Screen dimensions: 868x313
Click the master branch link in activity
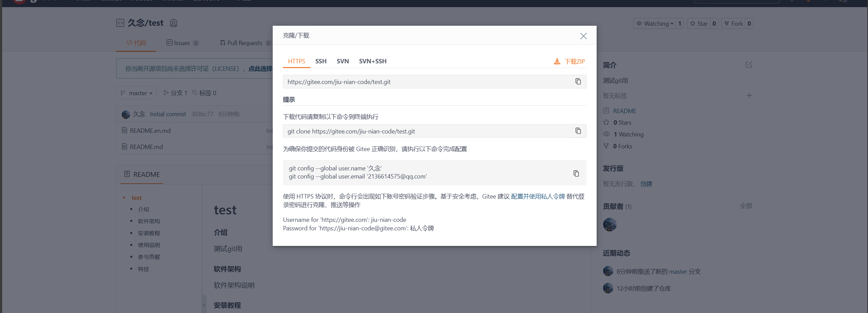[x=678, y=271]
